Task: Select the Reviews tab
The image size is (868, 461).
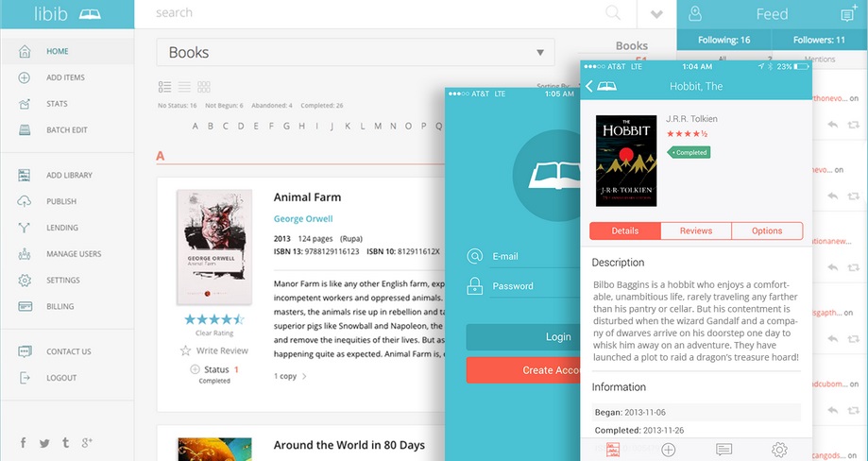Action: (x=696, y=230)
